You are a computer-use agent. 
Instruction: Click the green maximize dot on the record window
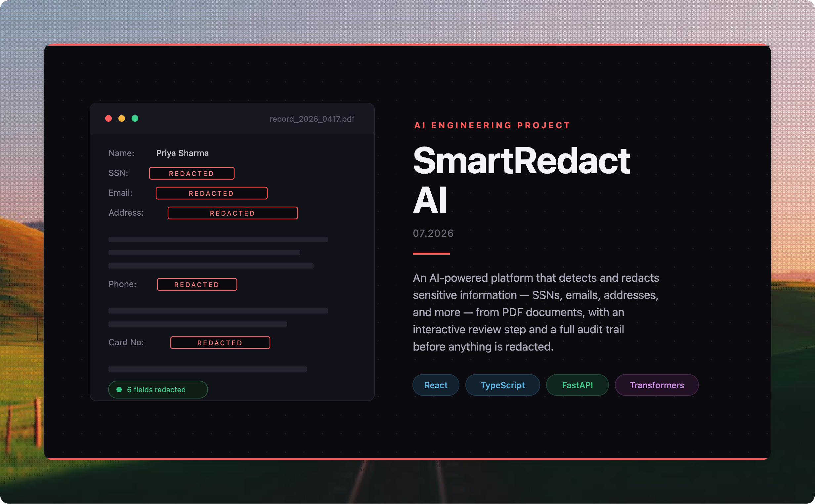point(135,118)
